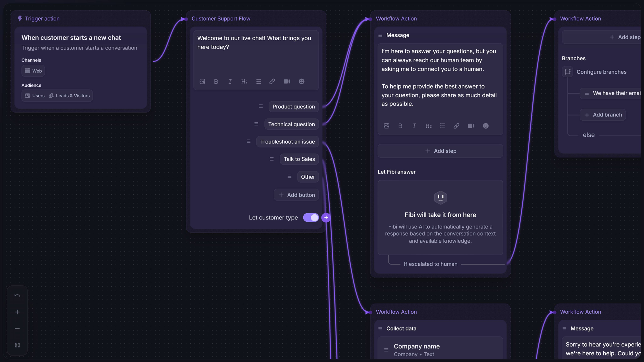The height and width of the screenshot is (362, 644).
Task: Click the fit-to-screen icon
Action: pos(17,345)
